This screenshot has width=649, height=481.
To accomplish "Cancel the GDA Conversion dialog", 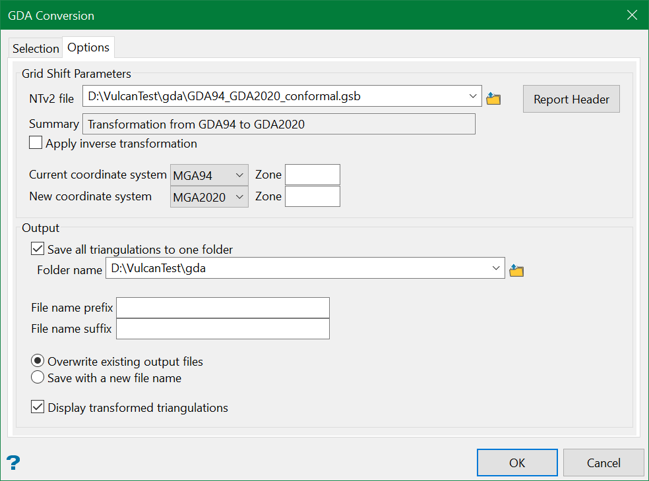I will 603,463.
